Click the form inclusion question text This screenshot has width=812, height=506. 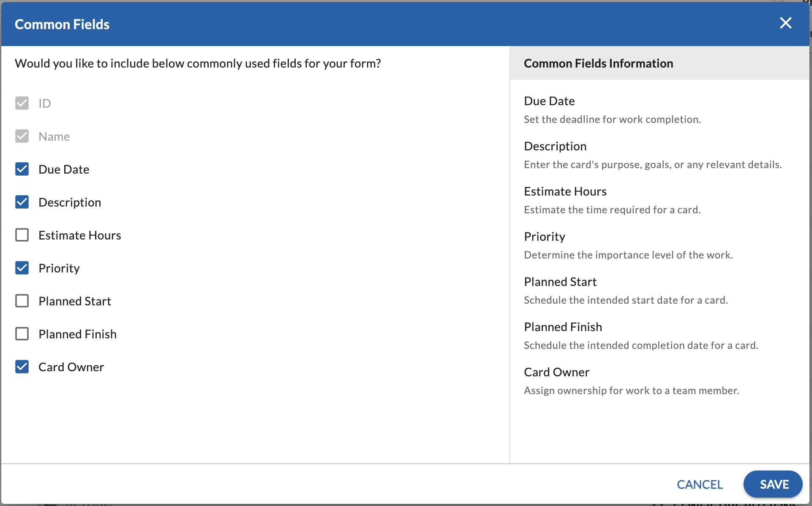[198, 63]
